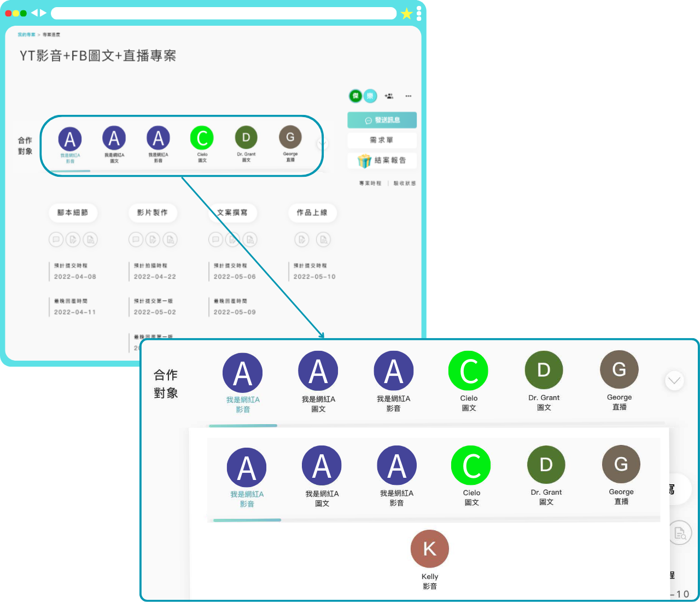Switch to the 專案時程 tab
The width and height of the screenshot is (700, 602).
point(370,183)
